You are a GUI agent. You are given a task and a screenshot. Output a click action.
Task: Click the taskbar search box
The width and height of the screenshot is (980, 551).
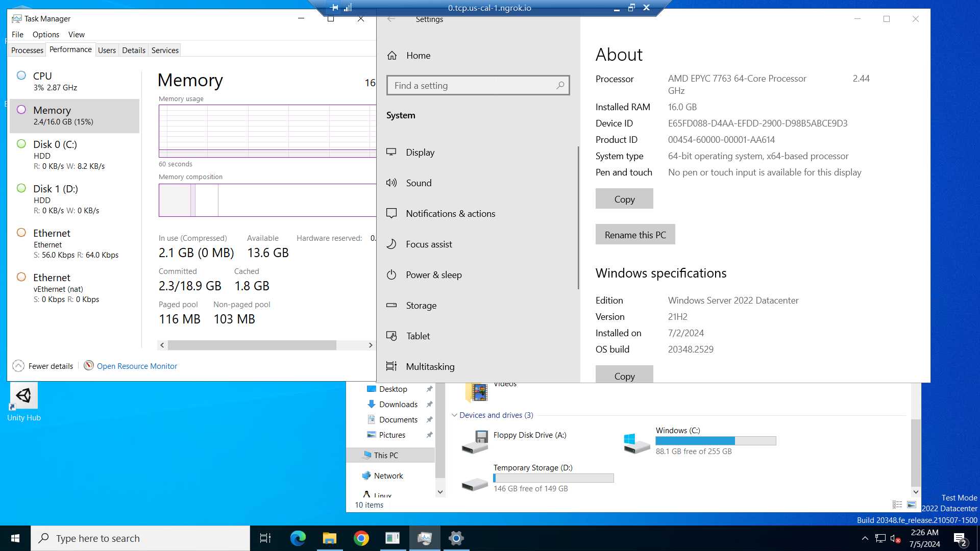pos(140,538)
